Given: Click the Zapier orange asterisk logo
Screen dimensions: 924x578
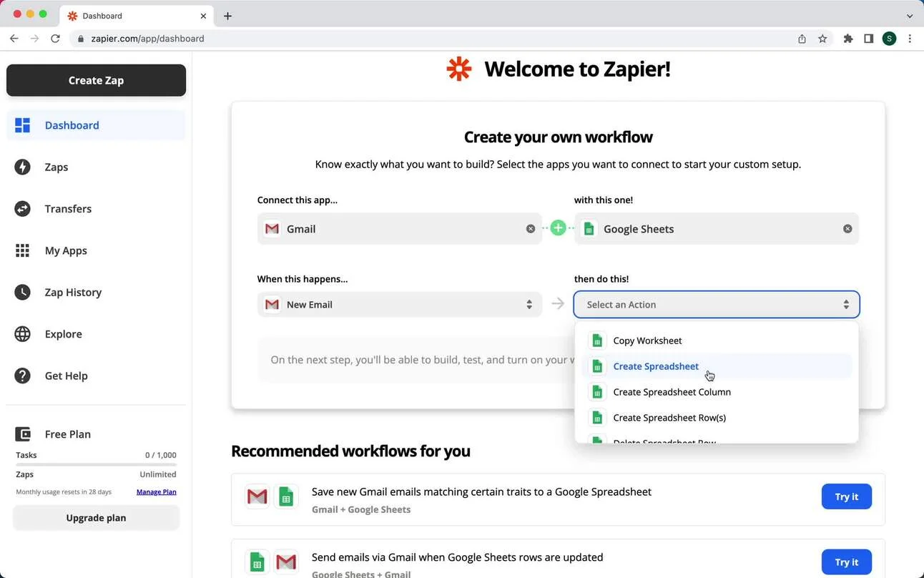Looking at the screenshot, I should pyautogui.click(x=459, y=69).
